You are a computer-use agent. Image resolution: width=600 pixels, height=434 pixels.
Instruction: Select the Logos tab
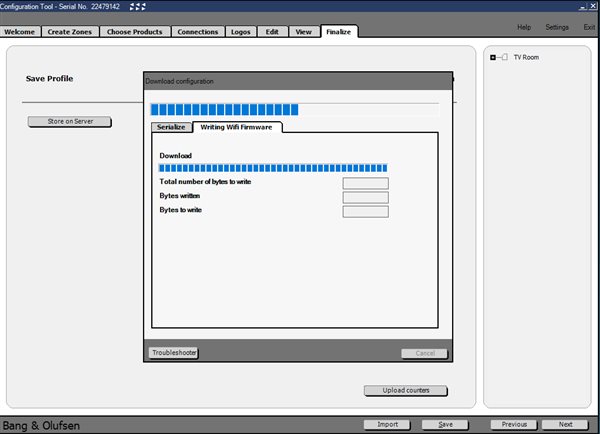pos(241,32)
